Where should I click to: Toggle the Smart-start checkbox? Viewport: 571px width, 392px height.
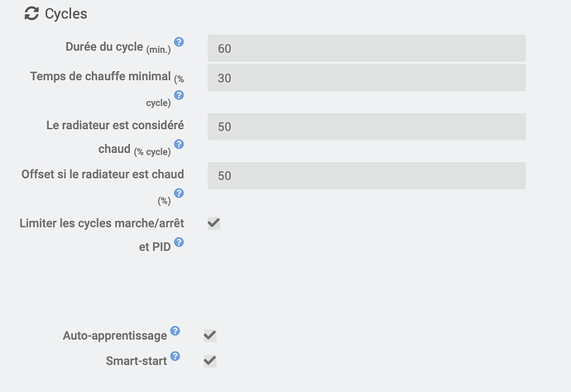pyautogui.click(x=210, y=361)
